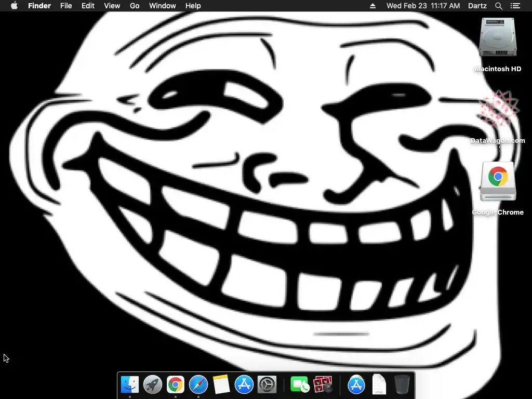Viewport: 532px width, 399px height.
Task: Open Applications stack beside the HTML file
Action: (x=356, y=384)
